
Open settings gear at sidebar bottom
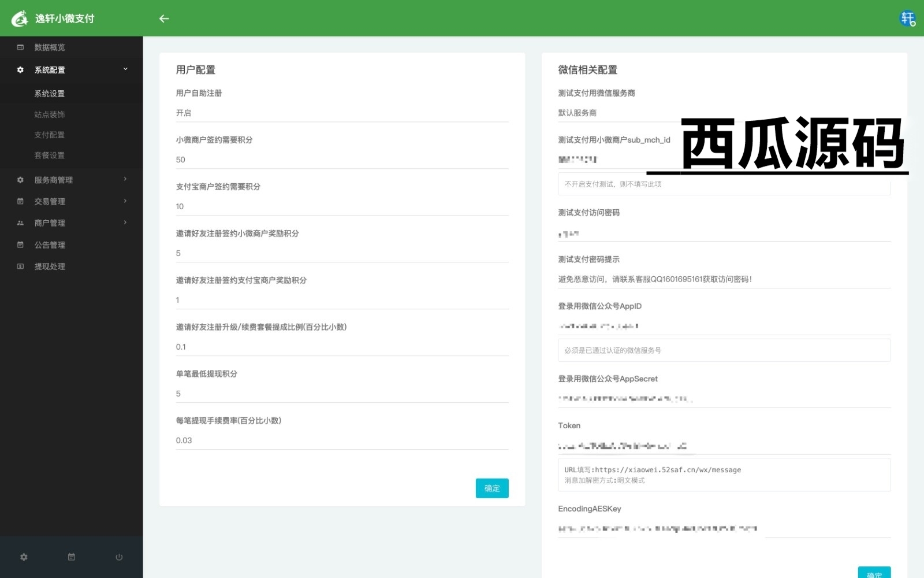coord(24,557)
